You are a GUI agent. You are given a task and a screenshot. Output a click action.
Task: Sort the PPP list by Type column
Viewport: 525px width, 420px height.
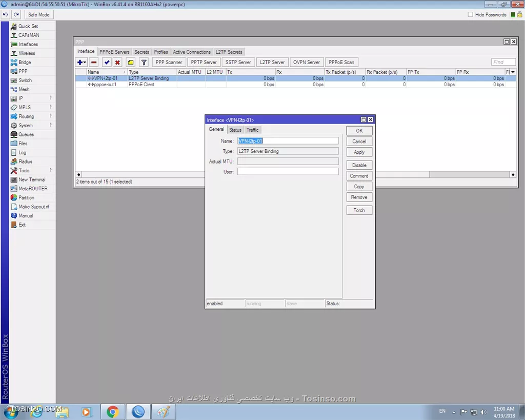coord(152,72)
